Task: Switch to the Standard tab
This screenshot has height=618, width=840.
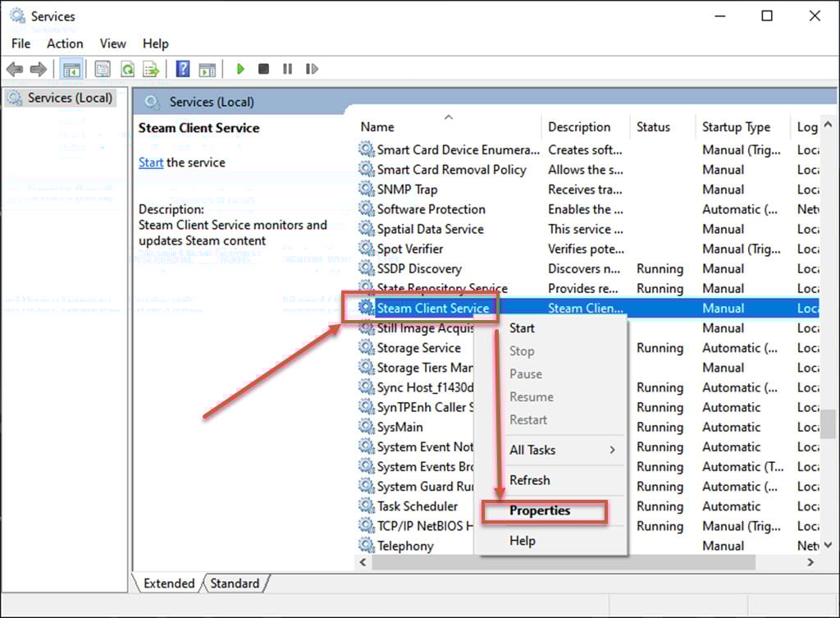Action: pyautogui.click(x=235, y=584)
